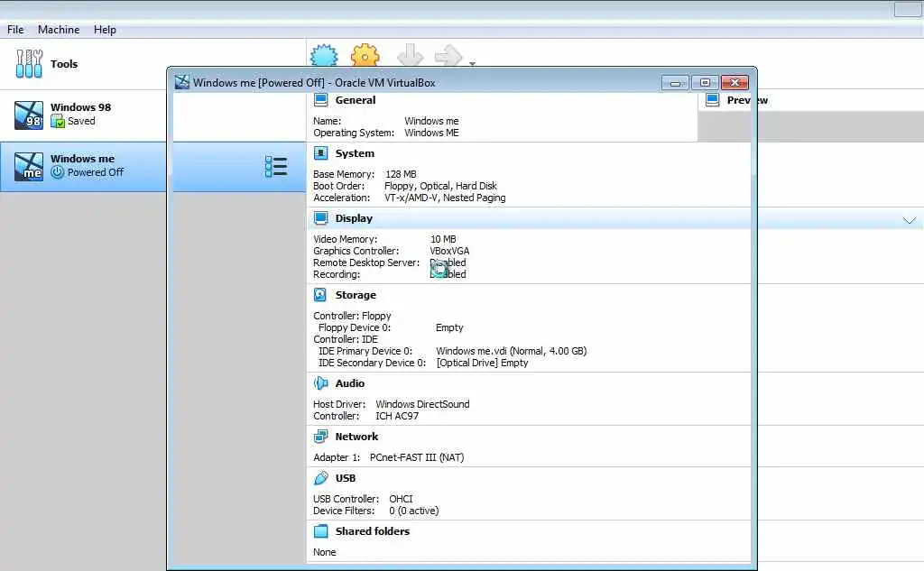Open the Audio settings heading

pos(350,383)
